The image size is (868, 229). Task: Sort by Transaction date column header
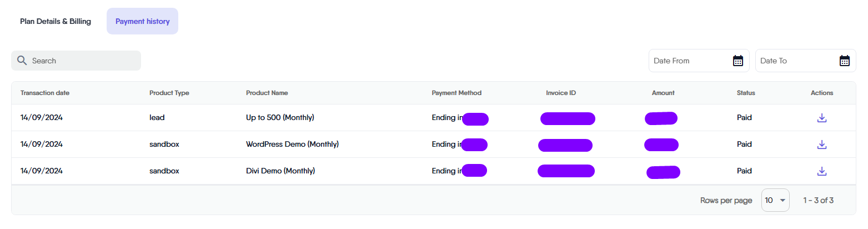coord(45,93)
